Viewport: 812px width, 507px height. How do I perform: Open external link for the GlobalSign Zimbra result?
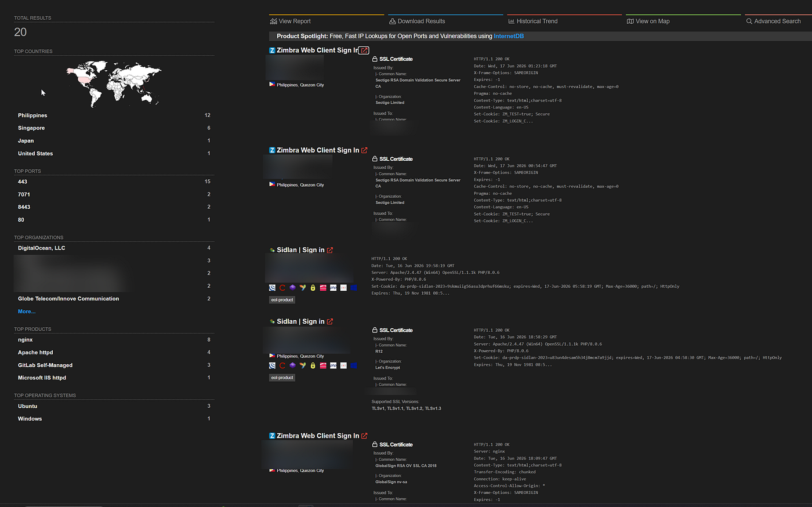click(x=364, y=436)
